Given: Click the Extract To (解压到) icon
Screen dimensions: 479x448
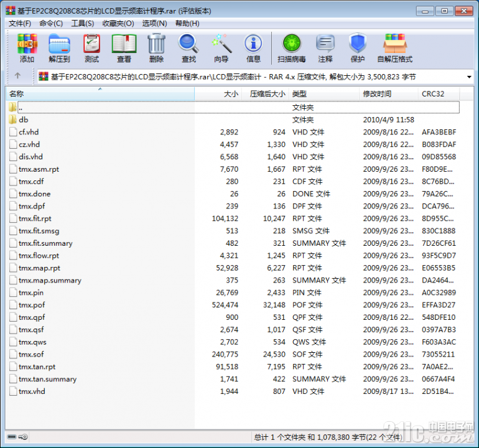Looking at the screenshot, I should coord(59,44).
